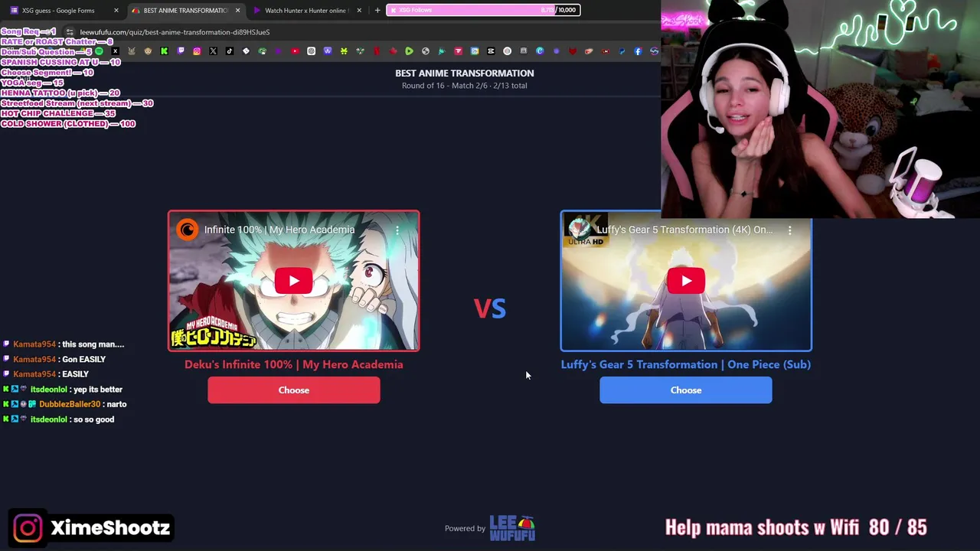Open a new browser tab
Screen dimensions: 980x551
(x=377, y=10)
